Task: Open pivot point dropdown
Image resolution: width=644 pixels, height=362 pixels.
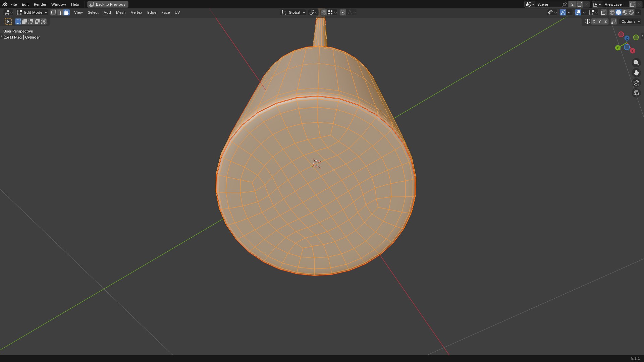Action: point(313,12)
